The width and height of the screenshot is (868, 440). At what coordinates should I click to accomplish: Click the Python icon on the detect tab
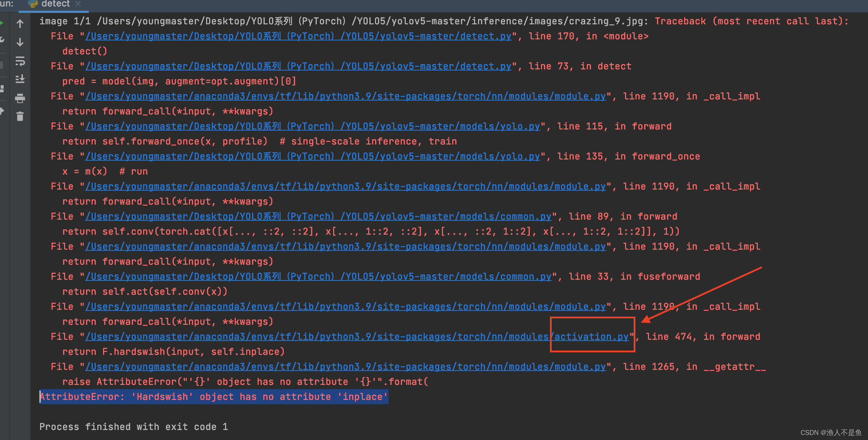pos(33,4)
